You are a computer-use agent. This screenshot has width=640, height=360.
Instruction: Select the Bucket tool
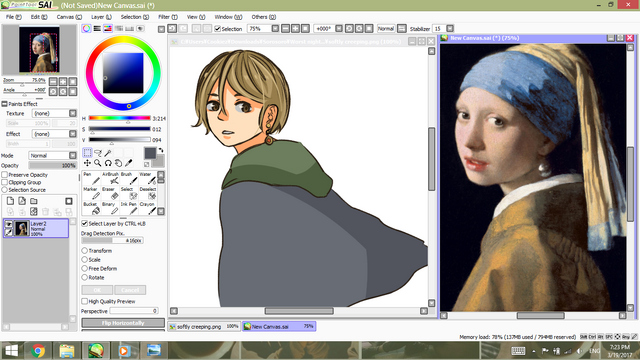[x=91, y=209]
